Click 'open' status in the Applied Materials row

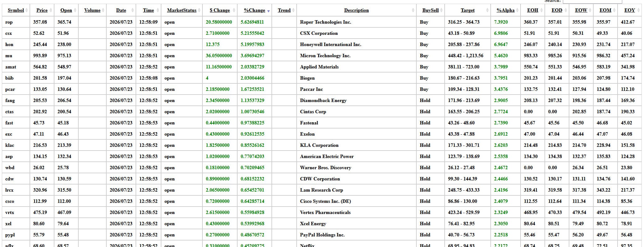(169, 67)
